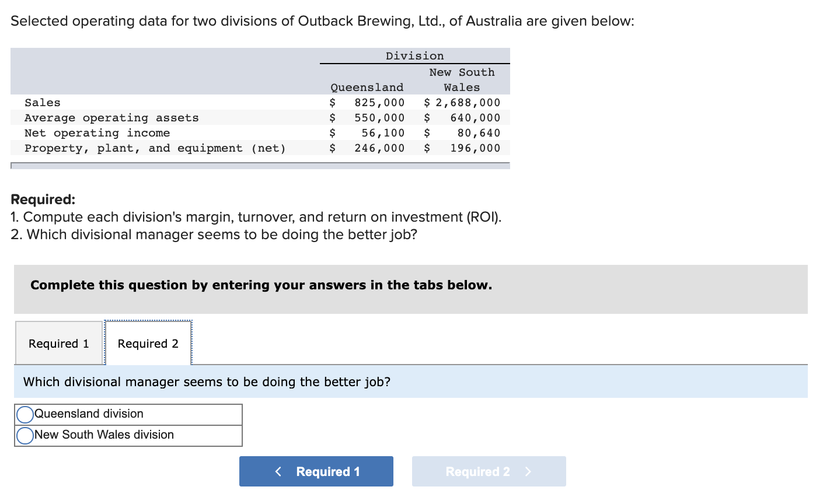823x504 pixels.
Task: Click the 'Complete this question' instruction text
Action: coord(261,285)
